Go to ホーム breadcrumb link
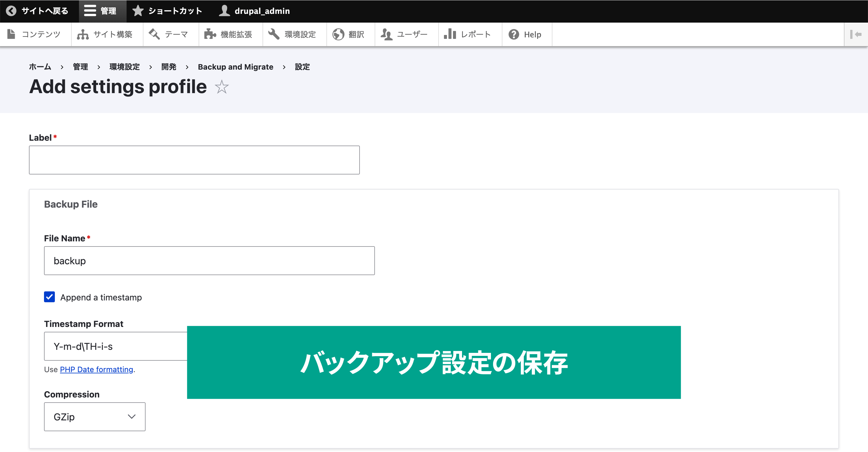Viewport: 868px width, 452px height. click(40, 67)
